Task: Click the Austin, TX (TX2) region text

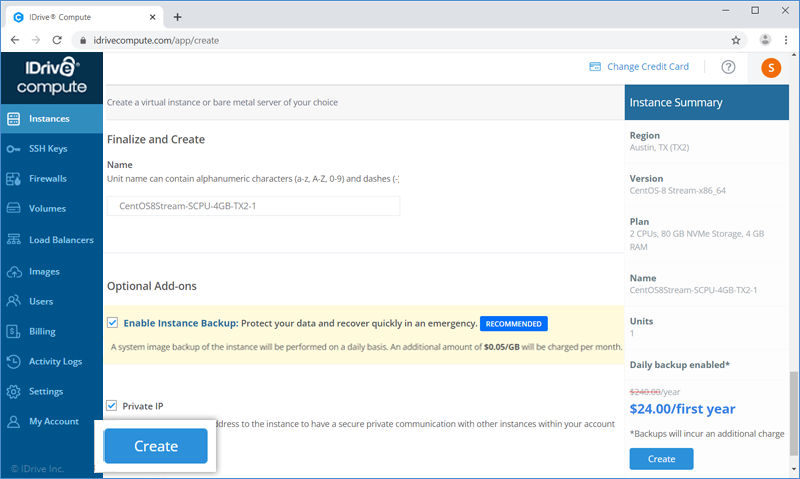Action: click(x=659, y=147)
